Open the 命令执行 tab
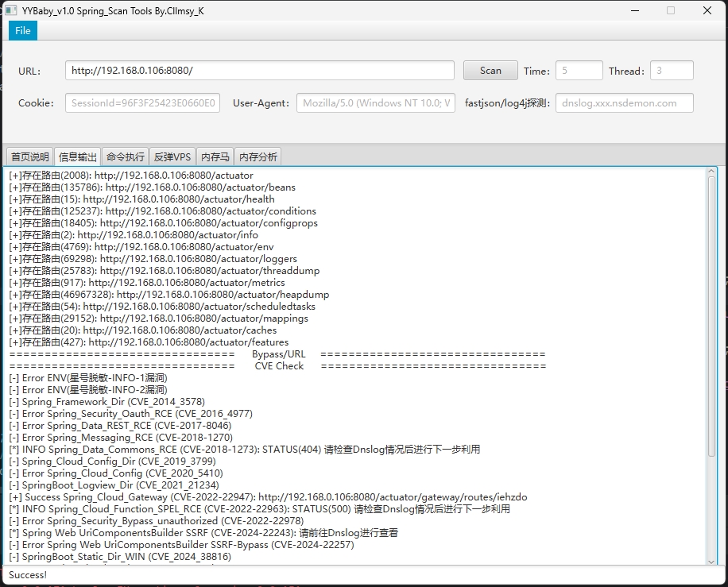 tap(126, 157)
